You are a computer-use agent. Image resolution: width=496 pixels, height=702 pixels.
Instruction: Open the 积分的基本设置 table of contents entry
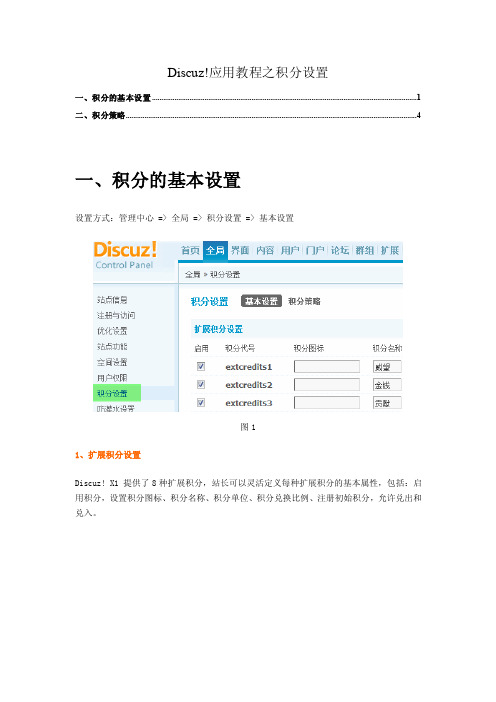point(248,98)
